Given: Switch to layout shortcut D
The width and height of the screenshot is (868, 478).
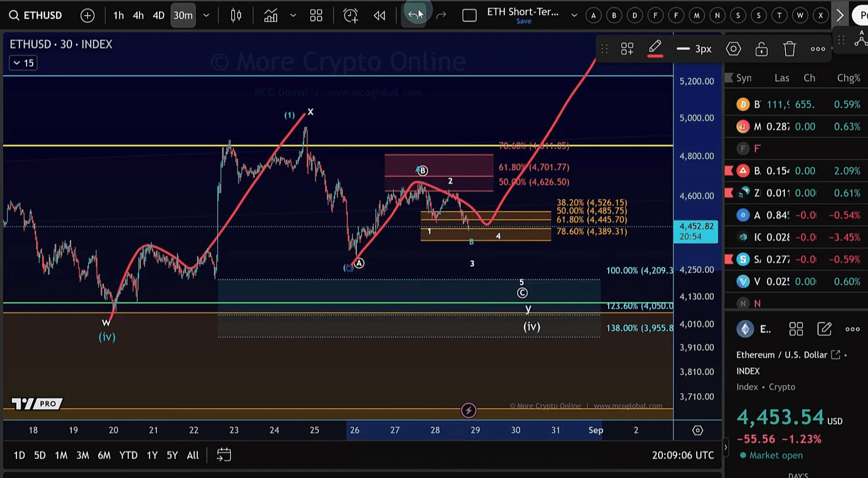Looking at the screenshot, I should click(635, 15).
